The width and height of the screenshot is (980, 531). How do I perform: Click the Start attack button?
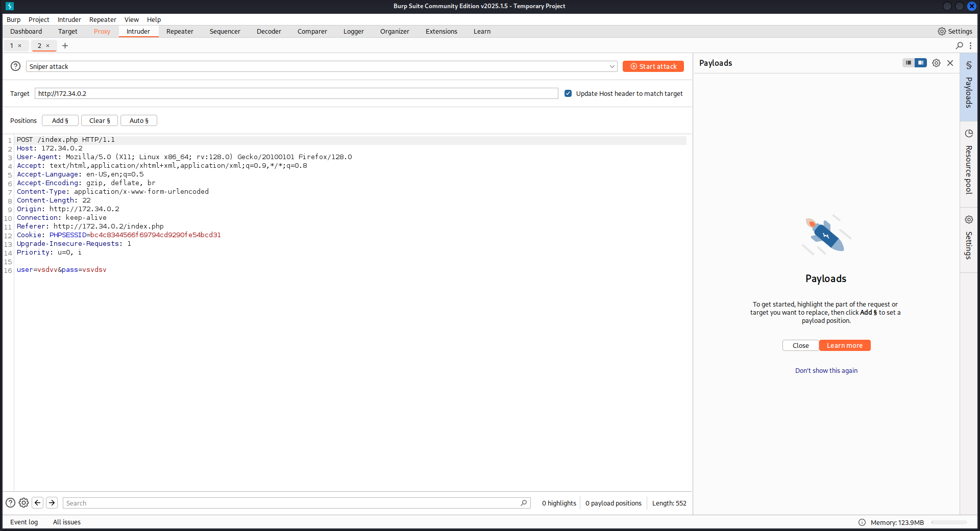(653, 66)
